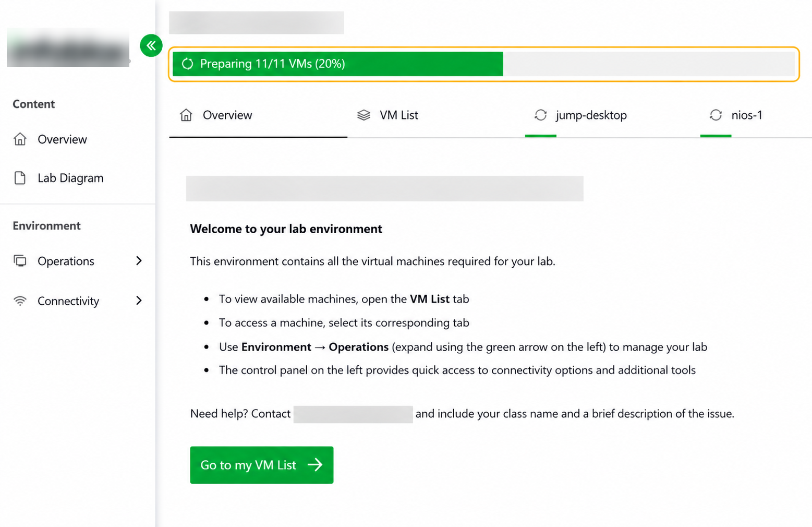
Task: Click the home icon in Overview tab
Action: click(x=186, y=115)
